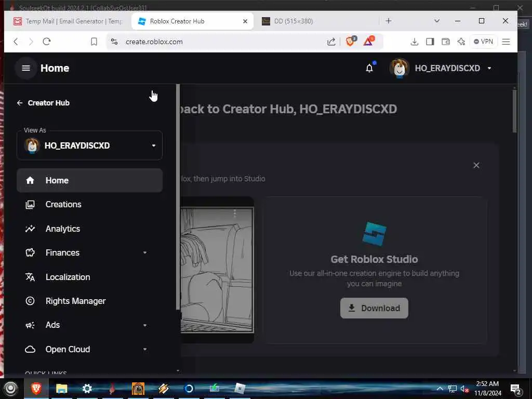Open Brave browser from taskbar
The image size is (532, 399).
36,388
